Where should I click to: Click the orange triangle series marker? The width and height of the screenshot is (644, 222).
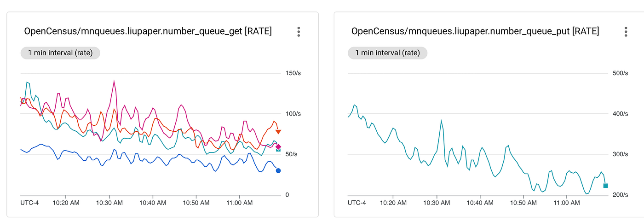[x=278, y=132]
